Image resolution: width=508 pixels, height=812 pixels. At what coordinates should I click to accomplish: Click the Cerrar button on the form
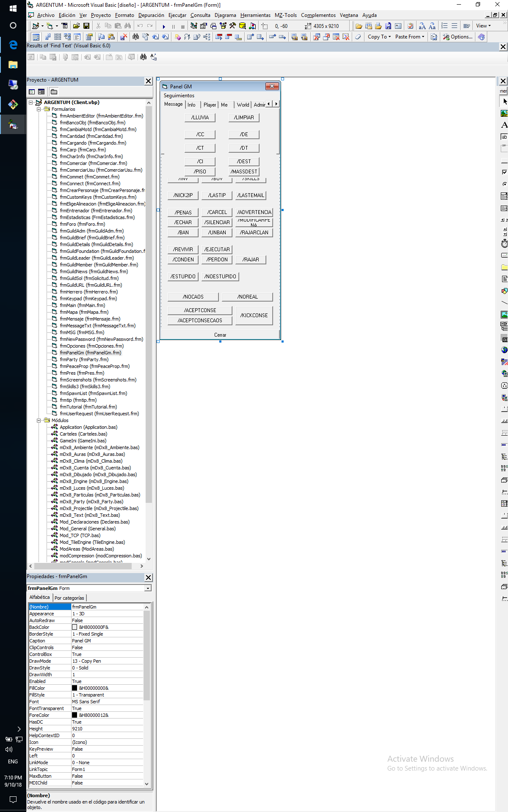coord(220,335)
